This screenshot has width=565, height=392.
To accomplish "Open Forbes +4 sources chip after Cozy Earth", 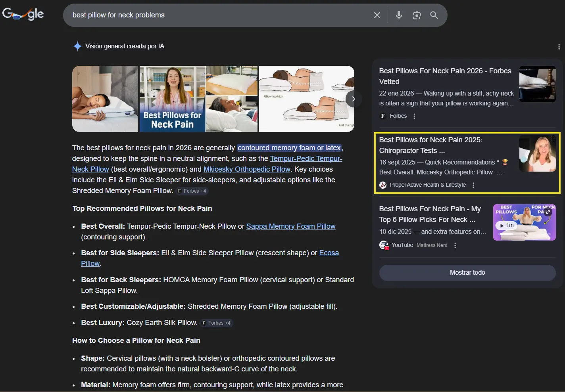I will [217, 323].
